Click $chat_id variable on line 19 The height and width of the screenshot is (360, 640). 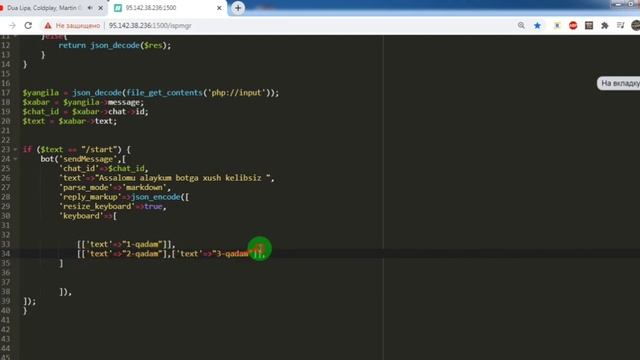point(40,111)
